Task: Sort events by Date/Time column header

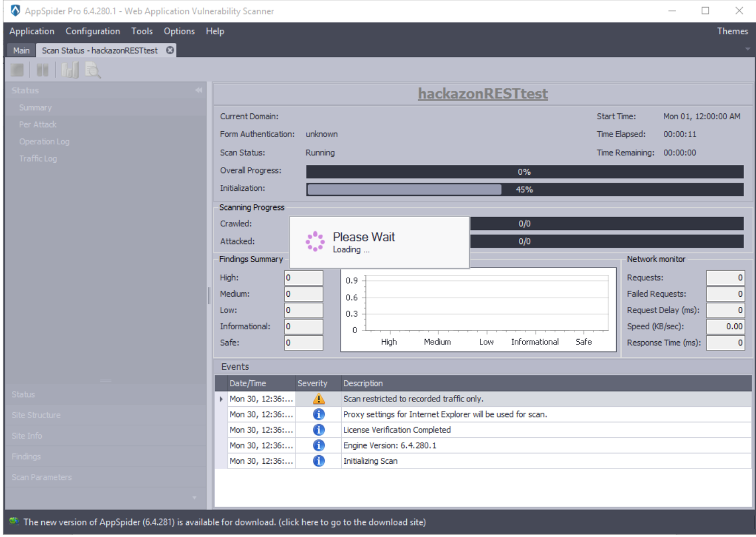Action: point(261,384)
